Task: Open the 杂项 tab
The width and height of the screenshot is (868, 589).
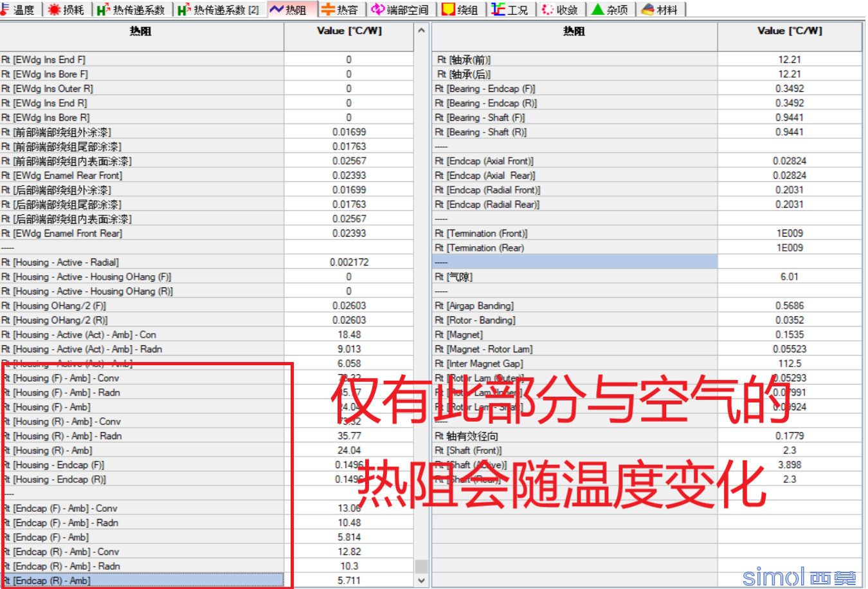Action: pyautogui.click(x=611, y=10)
